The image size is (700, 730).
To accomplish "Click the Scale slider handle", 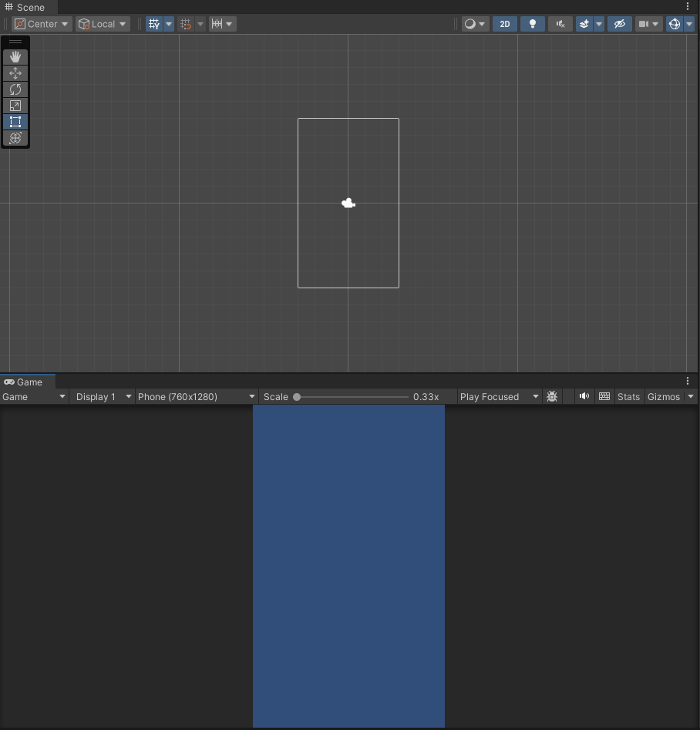I will point(297,397).
